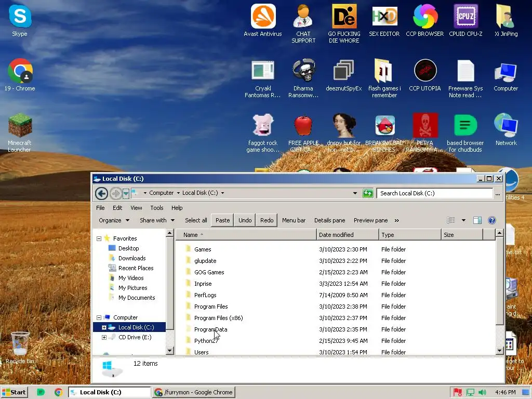Select the Xi JinPing folder icon
Screen dimensions: 532x399
[506, 20]
